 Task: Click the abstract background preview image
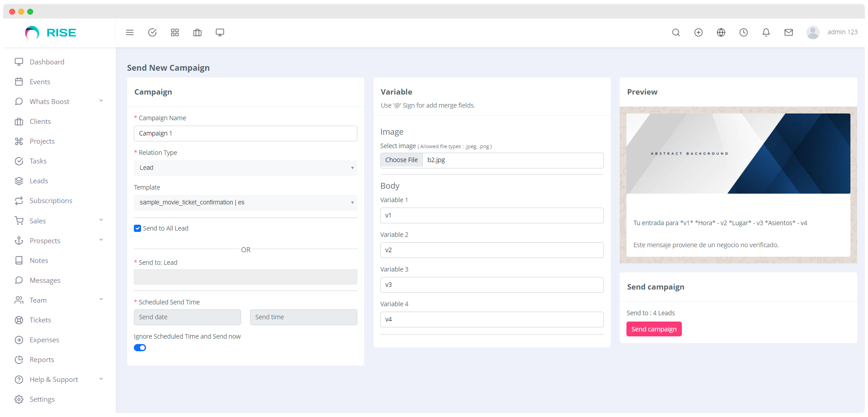click(x=738, y=154)
